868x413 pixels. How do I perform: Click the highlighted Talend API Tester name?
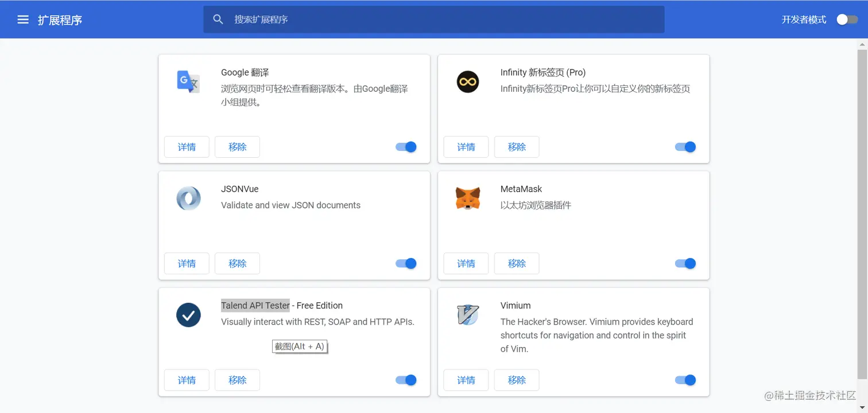255,305
